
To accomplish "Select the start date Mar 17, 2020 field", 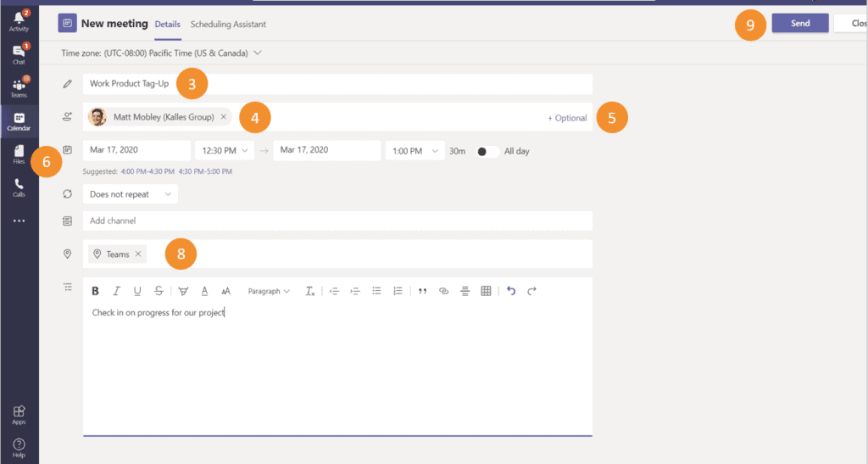I will (136, 150).
